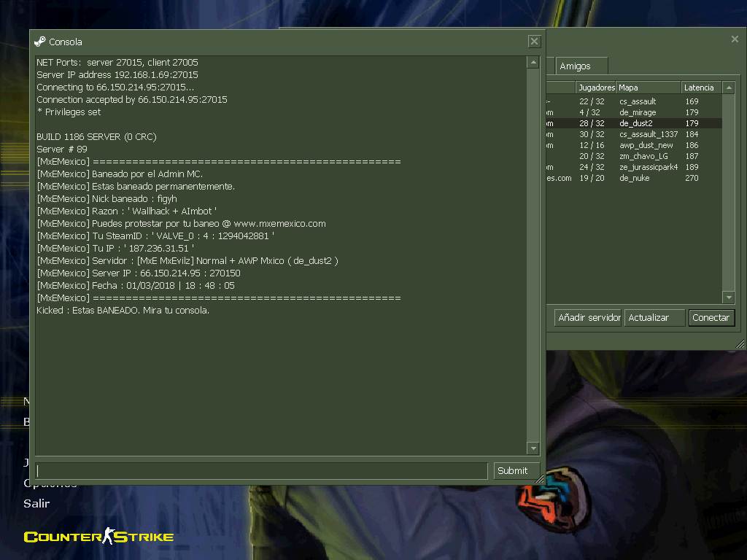The image size is (747, 560).
Task: Click the console command input field
Action: pos(262,471)
